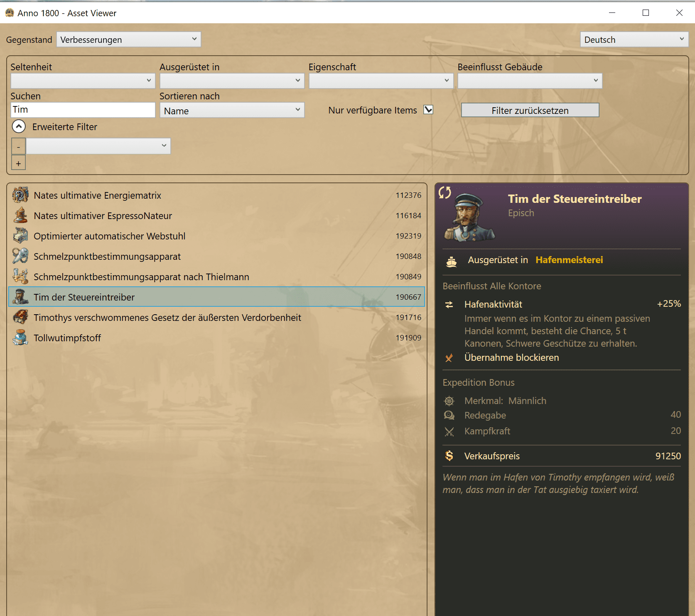The width and height of the screenshot is (695, 616).
Task: Click the Anno 1800 app icon in title bar
Action: pyautogui.click(x=10, y=13)
